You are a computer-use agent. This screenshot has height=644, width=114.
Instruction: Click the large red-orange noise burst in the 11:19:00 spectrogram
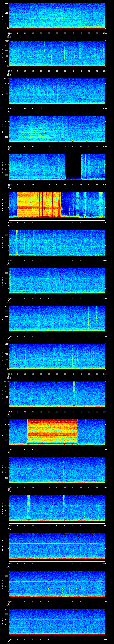coord(39,205)
